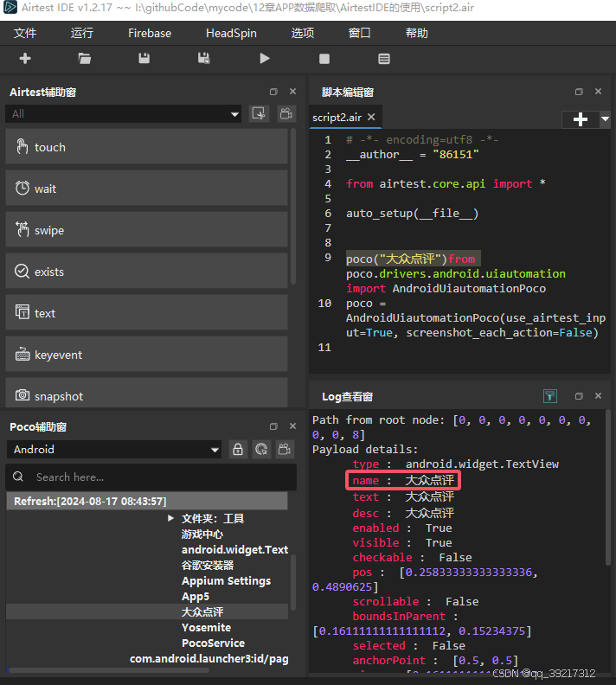This screenshot has height=685, width=616.
Task: Click the selective record icon in Airtest panel
Action: point(259,114)
